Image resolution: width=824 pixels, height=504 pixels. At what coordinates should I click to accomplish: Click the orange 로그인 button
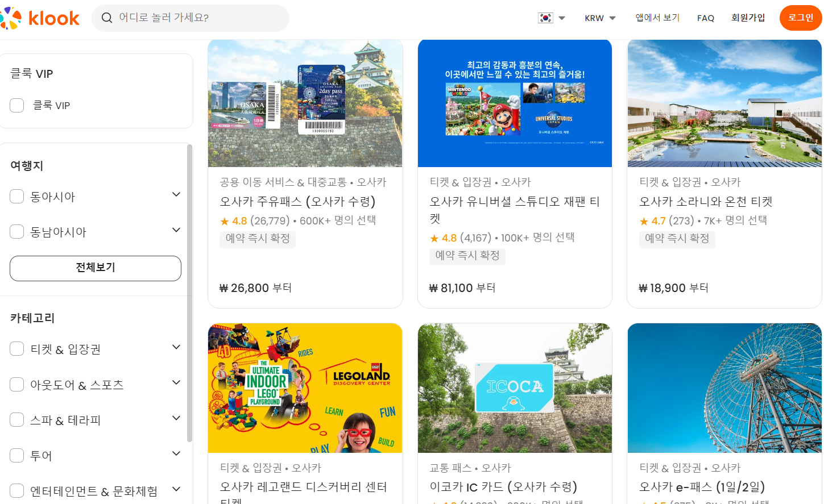pyautogui.click(x=801, y=18)
